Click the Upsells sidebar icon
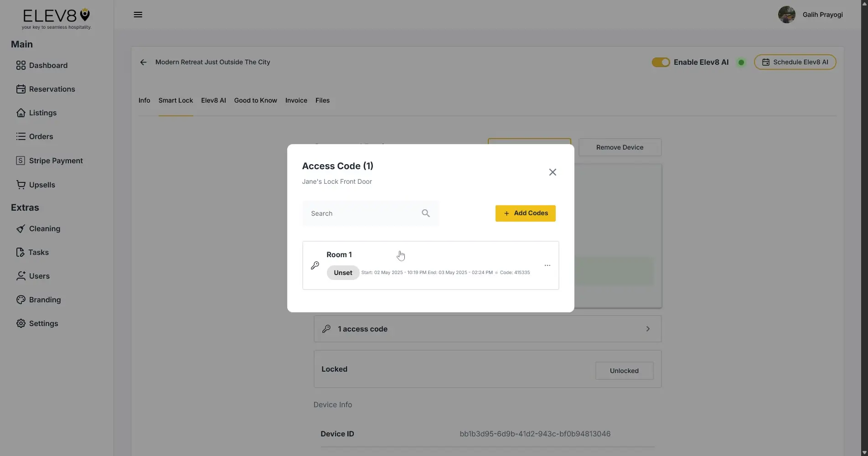 point(21,185)
